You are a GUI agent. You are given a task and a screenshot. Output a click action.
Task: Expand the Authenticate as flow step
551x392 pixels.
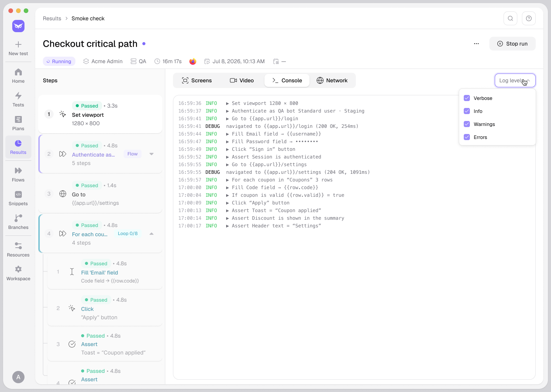pyautogui.click(x=152, y=154)
